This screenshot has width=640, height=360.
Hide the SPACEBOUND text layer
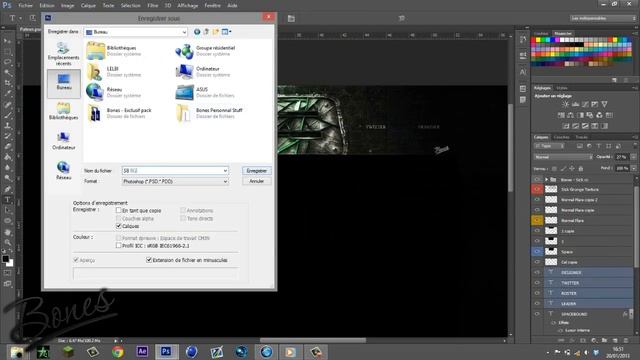pyautogui.click(x=537, y=314)
